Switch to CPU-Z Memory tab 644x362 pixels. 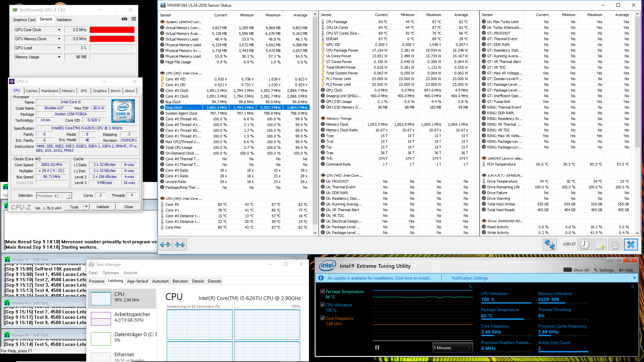pyautogui.click(x=68, y=91)
